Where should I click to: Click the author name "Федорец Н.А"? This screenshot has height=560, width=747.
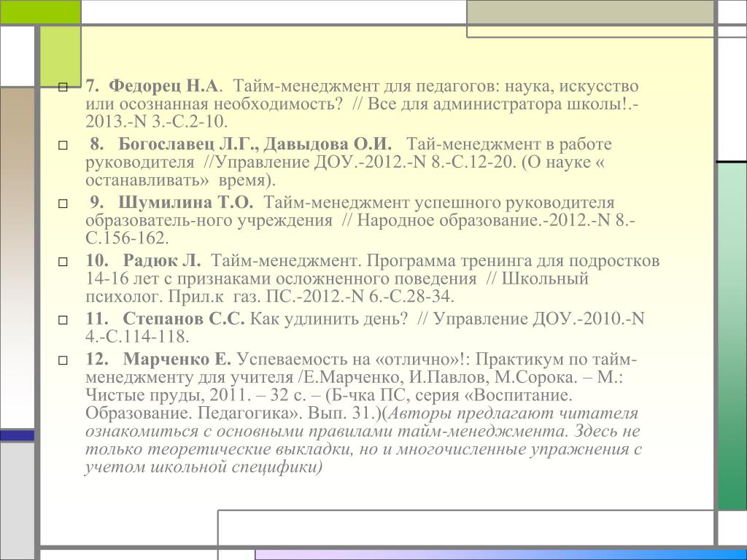pos(163,86)
